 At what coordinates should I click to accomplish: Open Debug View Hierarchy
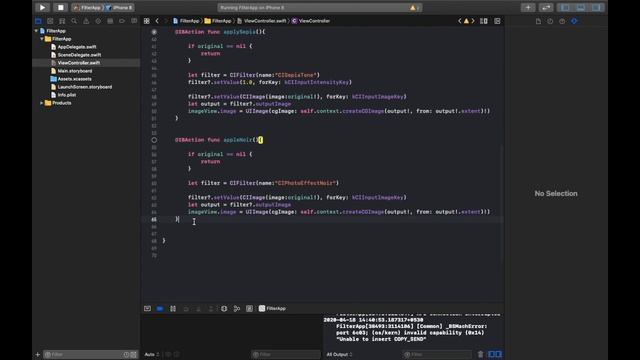[224, 309]
